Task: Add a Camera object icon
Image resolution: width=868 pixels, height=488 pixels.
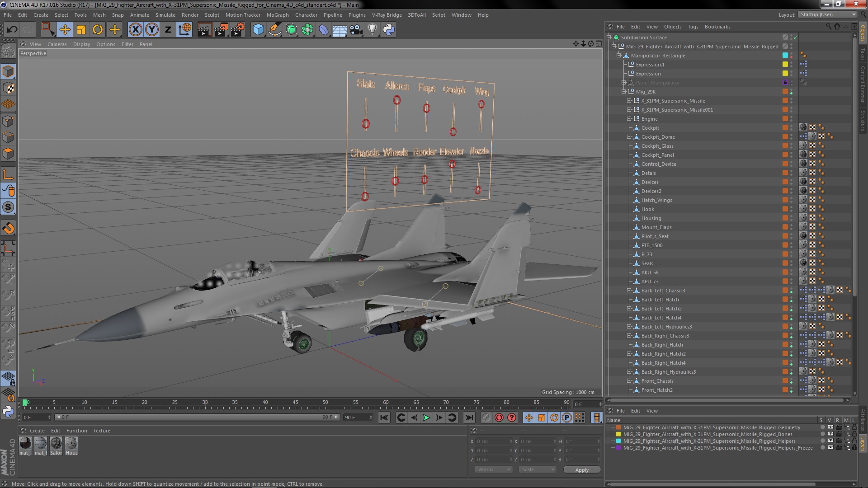Action: click(x=356, y=30)
